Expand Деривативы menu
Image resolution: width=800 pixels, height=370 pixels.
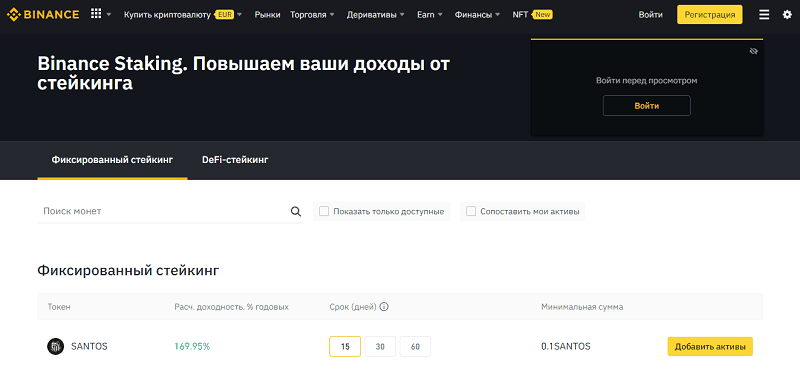(x=376, y=15)
